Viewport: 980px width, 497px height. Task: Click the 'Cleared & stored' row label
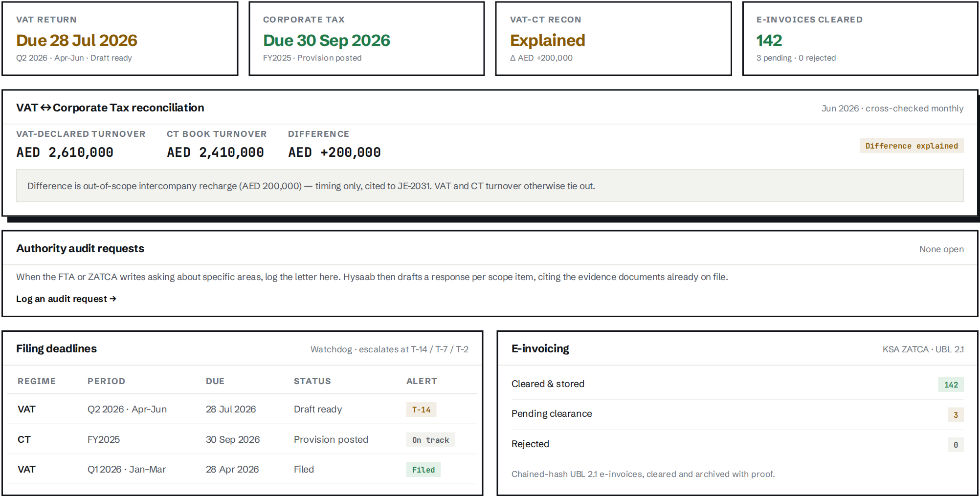click(548, 384)
